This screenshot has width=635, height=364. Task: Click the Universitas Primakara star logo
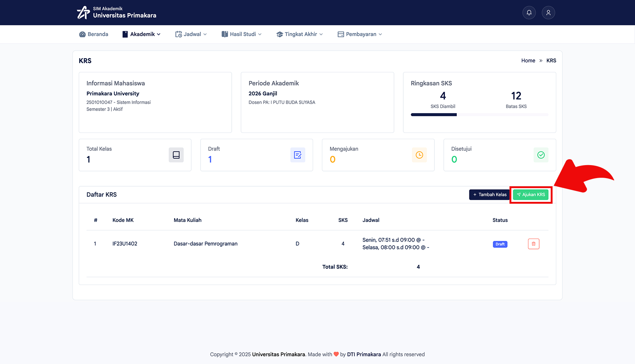[83, 13]
